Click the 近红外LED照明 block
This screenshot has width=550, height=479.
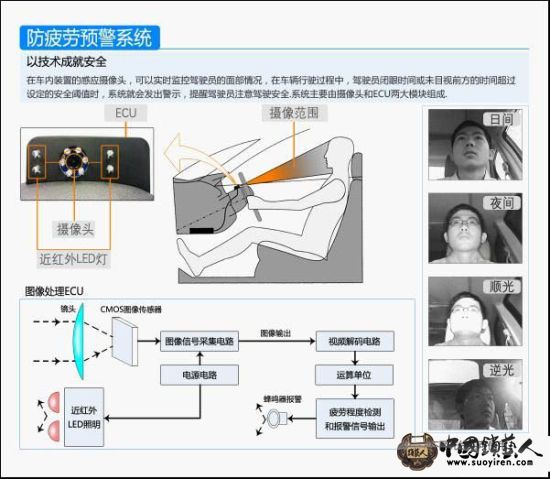tap(84, 417)
